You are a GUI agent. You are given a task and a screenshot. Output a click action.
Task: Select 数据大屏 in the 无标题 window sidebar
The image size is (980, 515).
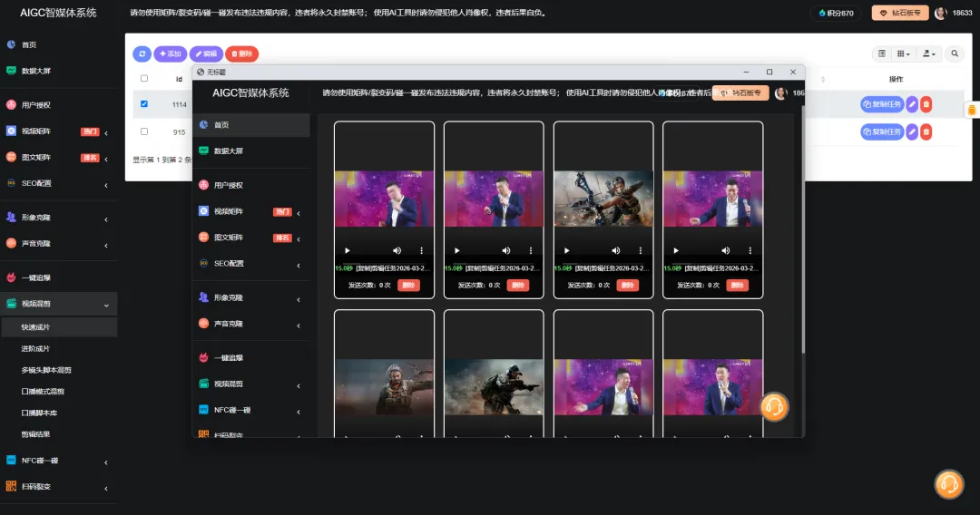[250, 151]
